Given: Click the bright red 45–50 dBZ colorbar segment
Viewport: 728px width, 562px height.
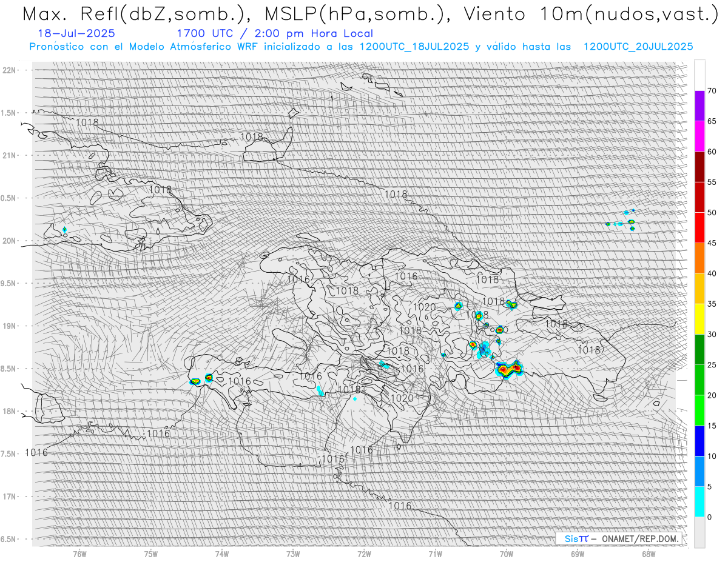Looking at the screenshot, I should 699,228.
